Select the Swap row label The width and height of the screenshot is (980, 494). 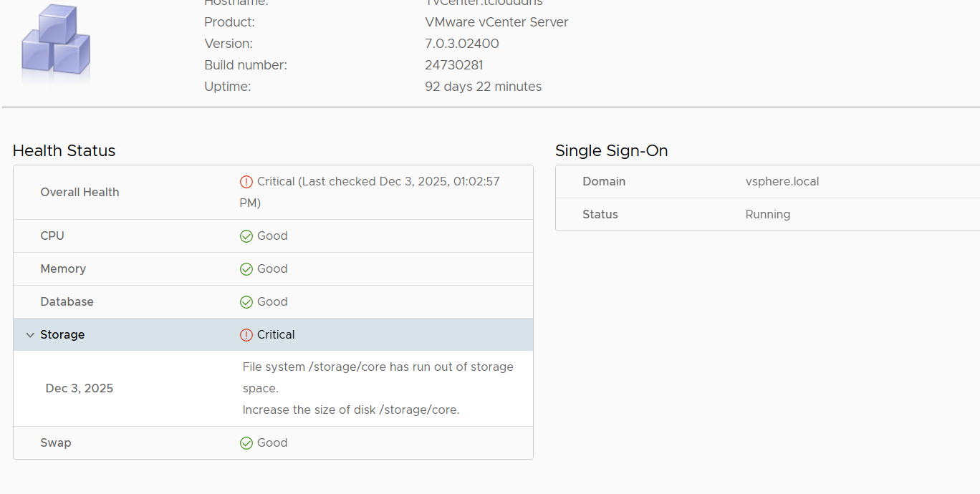click(x=56, y=442)
